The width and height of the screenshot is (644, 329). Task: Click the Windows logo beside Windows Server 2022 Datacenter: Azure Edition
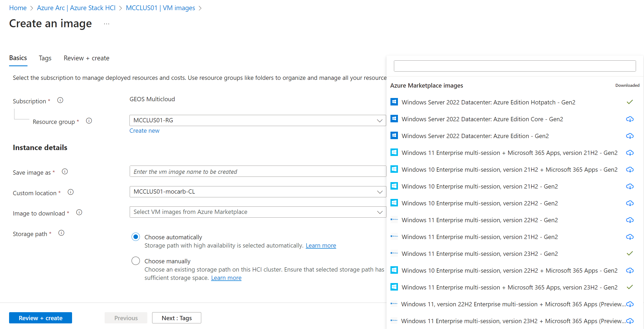tap(394, 135)
